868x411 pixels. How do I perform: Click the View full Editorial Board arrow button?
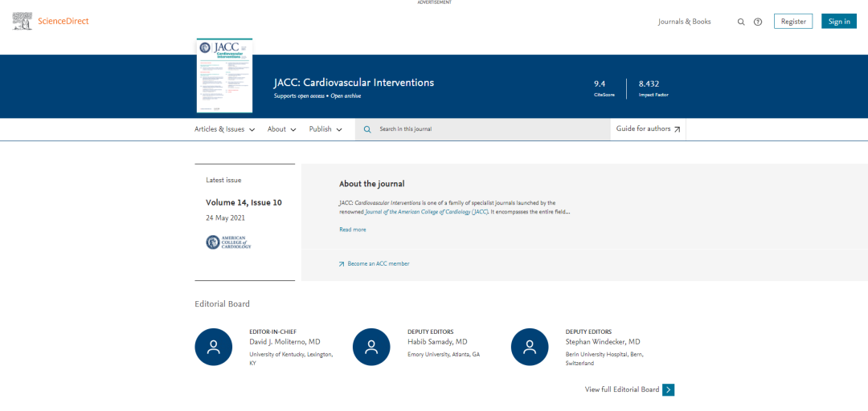click(669, 390)
